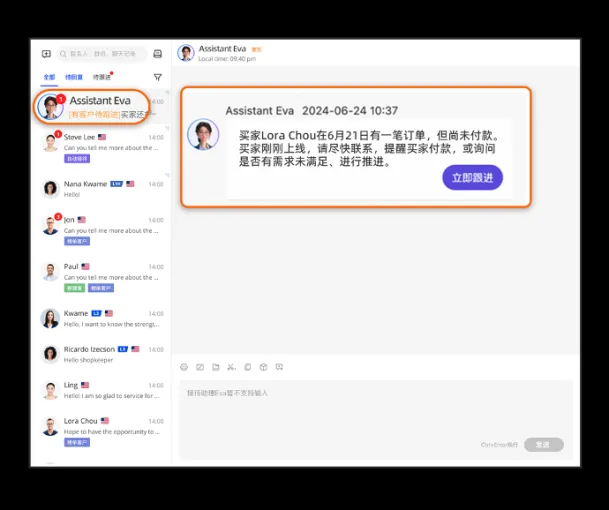Switch to the 全部 tab

coord(49,77)
